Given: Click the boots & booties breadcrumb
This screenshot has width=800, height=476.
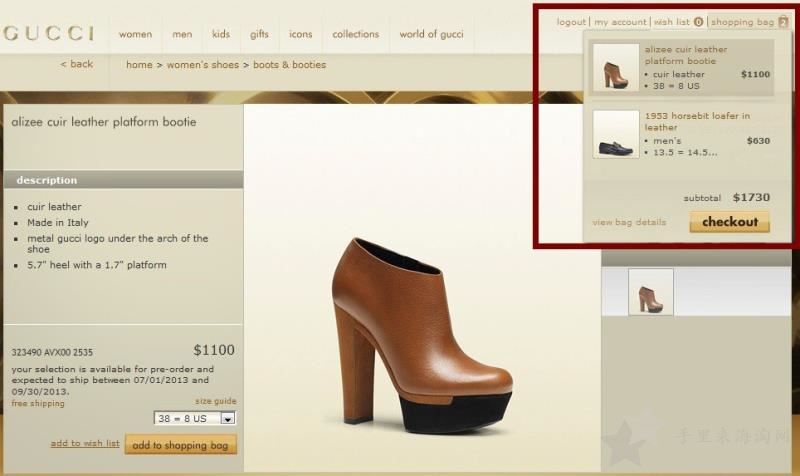Looking at the screenshot, I should click(x=289, y=65).
